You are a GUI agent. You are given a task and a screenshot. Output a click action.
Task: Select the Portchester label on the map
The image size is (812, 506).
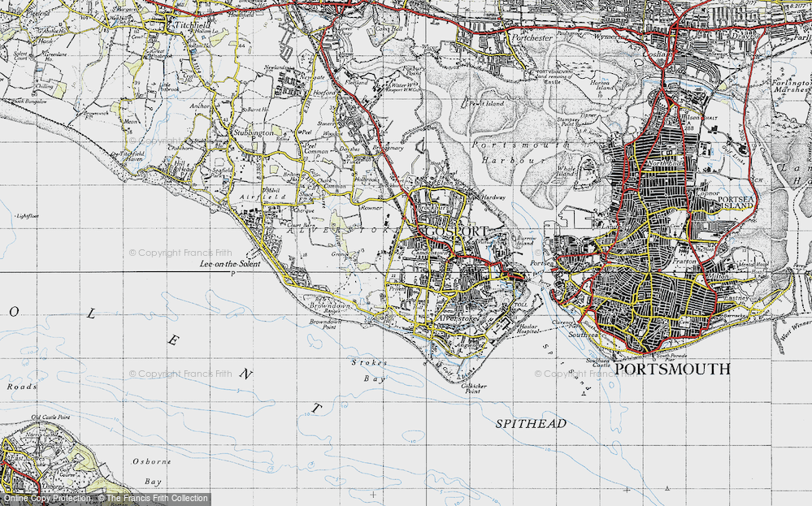pyautogui.click(x=532, y=38)
